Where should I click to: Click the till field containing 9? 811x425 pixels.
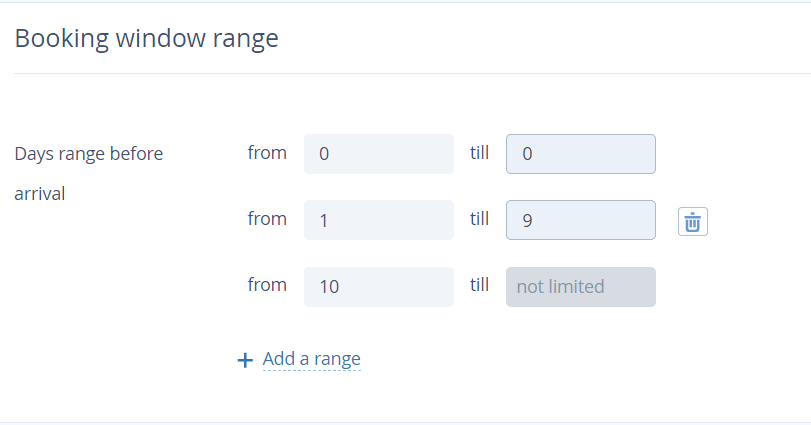point(580,220)
